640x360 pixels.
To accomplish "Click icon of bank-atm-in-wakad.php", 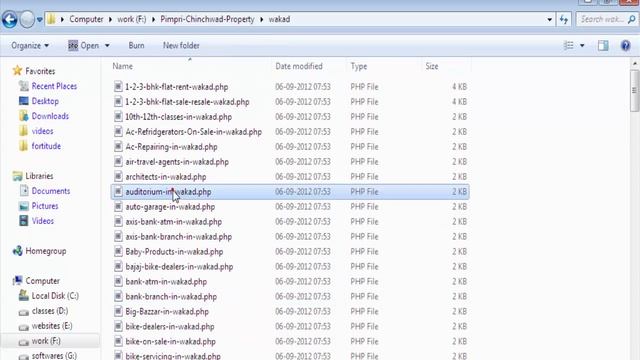I will point(118,281).
